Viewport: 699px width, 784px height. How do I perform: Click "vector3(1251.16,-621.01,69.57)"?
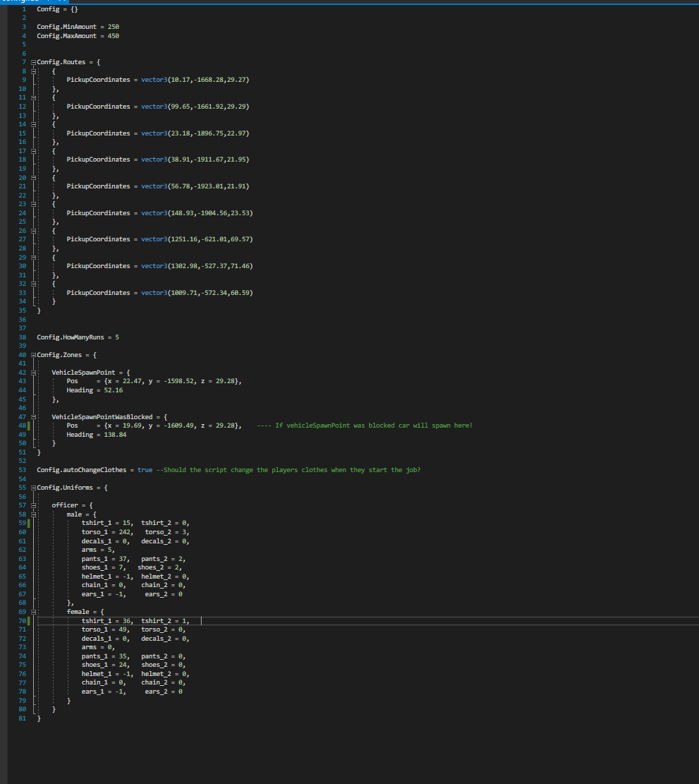tap(197, 239)
